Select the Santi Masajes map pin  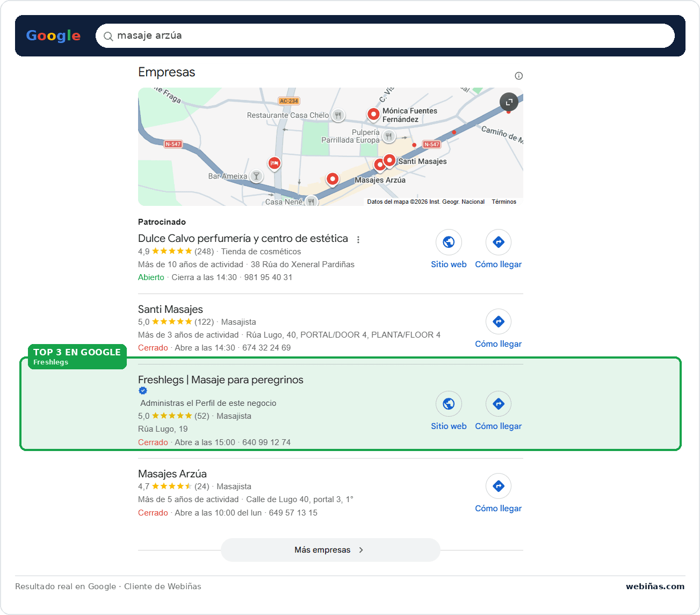389,160
